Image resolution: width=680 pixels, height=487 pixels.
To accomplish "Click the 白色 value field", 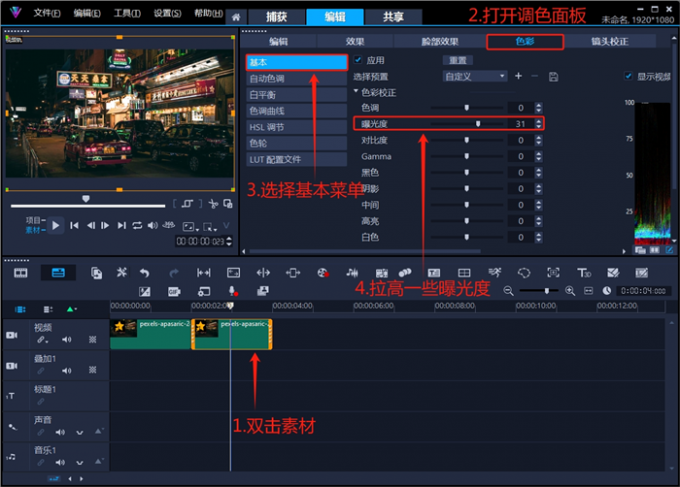I will point(520,237).
